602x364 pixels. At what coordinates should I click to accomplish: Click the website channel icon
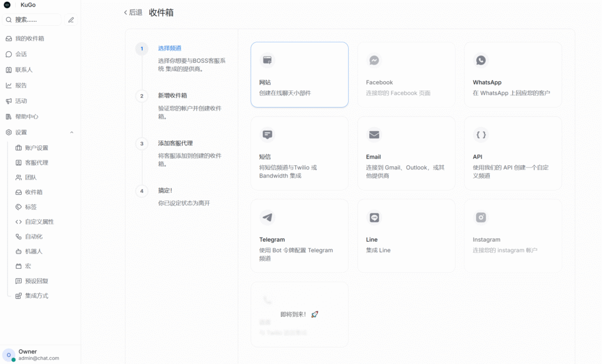click(x=267, y=60)
